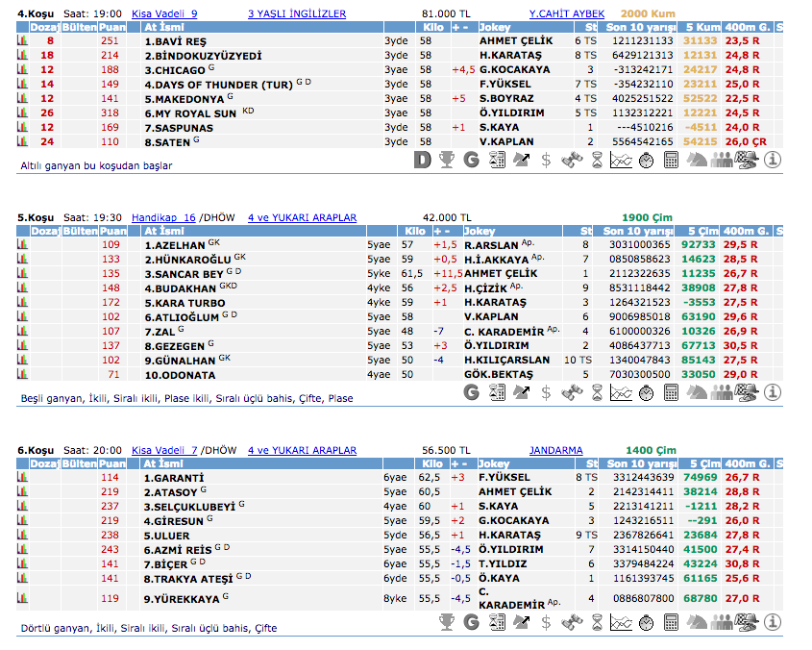The height and width of the screenshot is (650, 812).
Task: Click the line graph icon under race 5
Action: 621,392
